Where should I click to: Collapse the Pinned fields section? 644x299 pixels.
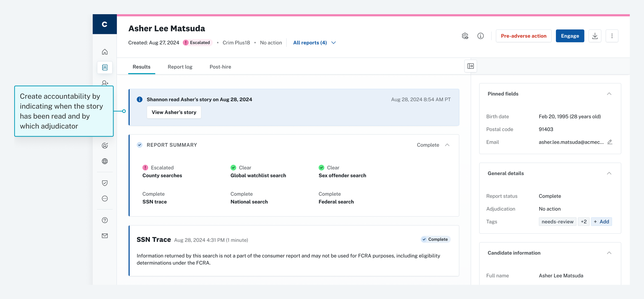(609, 94)
